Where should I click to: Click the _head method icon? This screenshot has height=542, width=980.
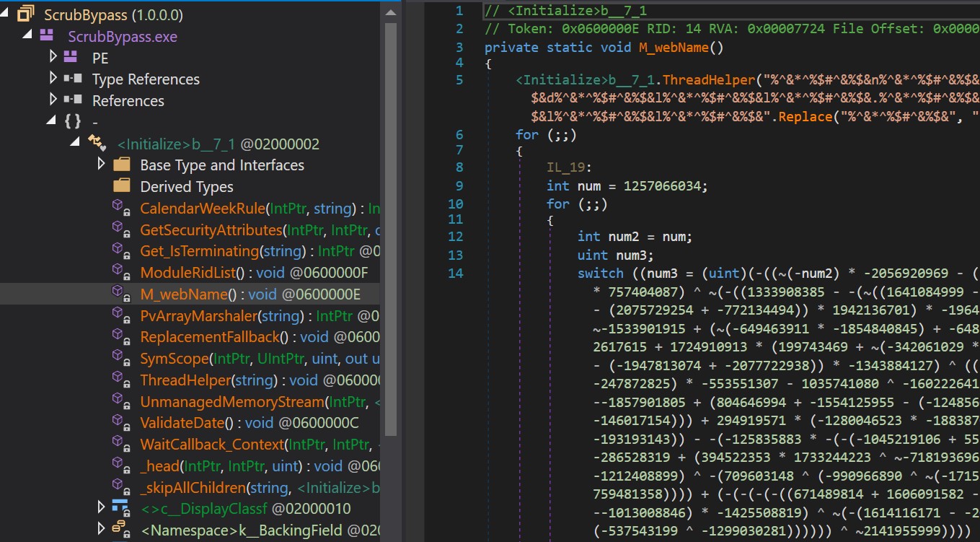120,465
